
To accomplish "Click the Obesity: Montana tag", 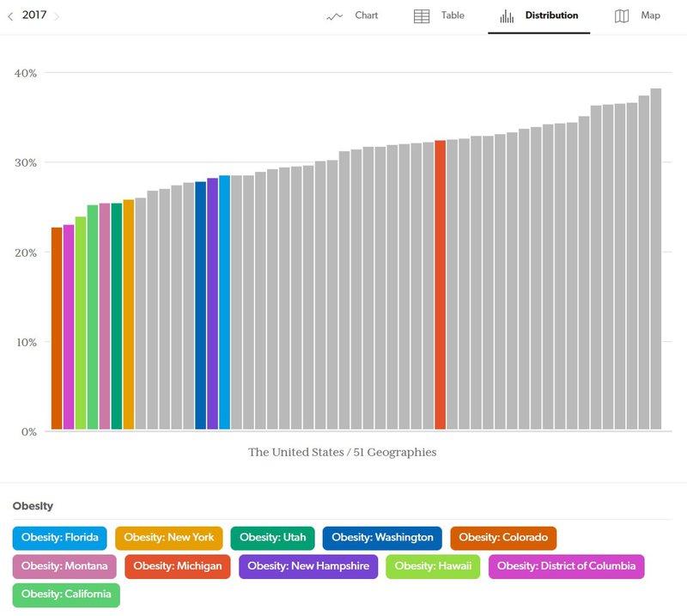I will [64, 566].
